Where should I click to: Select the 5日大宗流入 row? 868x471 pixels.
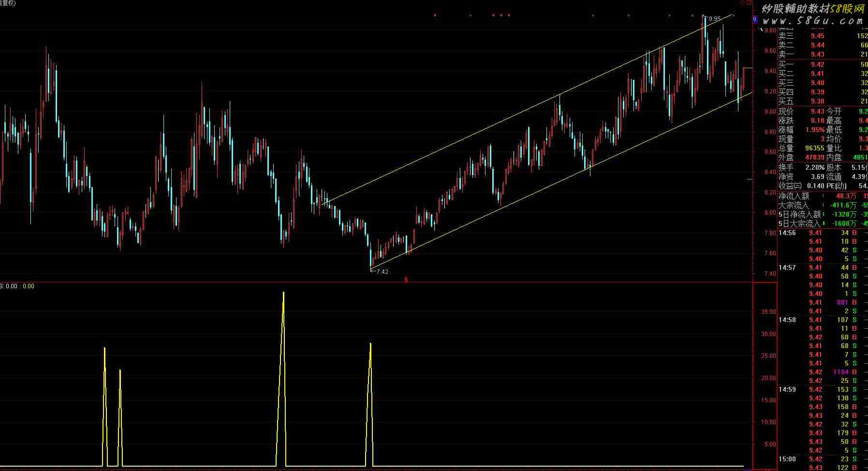point(823,223)
